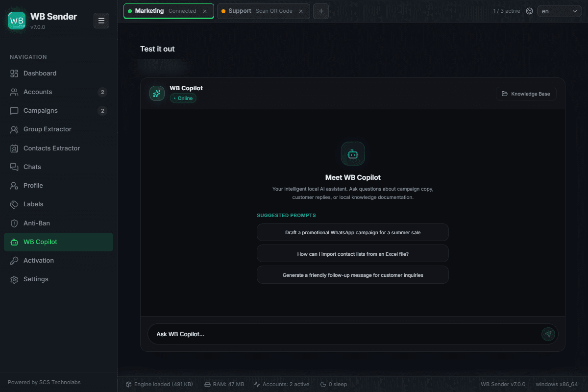Open the en language dropdown

tap(560, 11)
